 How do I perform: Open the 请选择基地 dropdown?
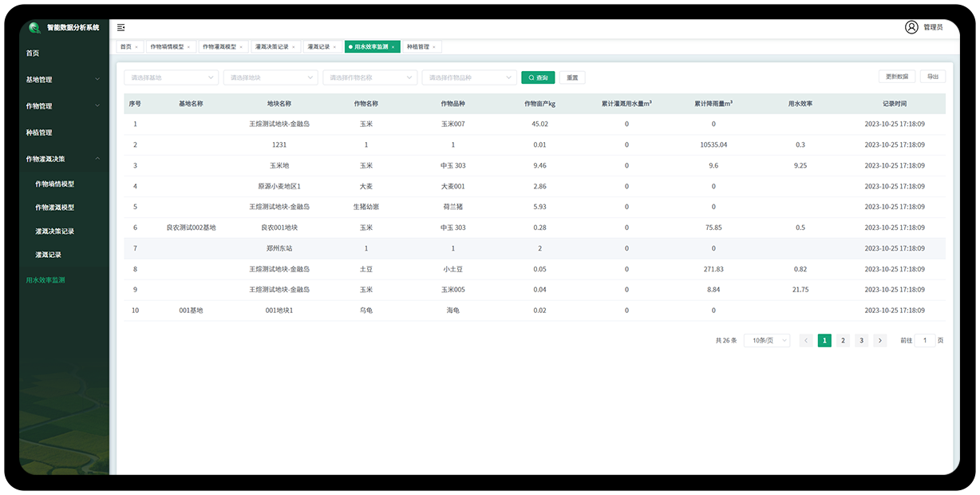(x=170, y=77)
